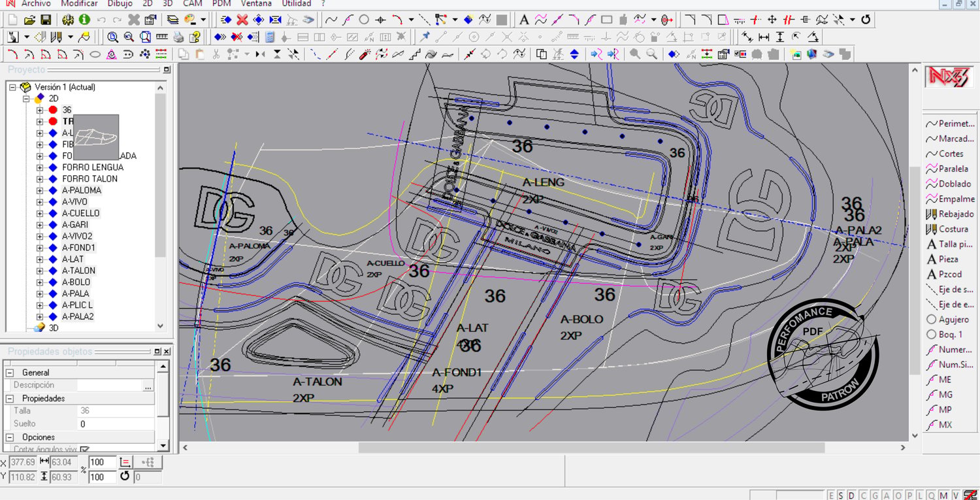Select Perimetro line type in right panel
The height and width of the screenshot is (500, 980).
point(951,124)
